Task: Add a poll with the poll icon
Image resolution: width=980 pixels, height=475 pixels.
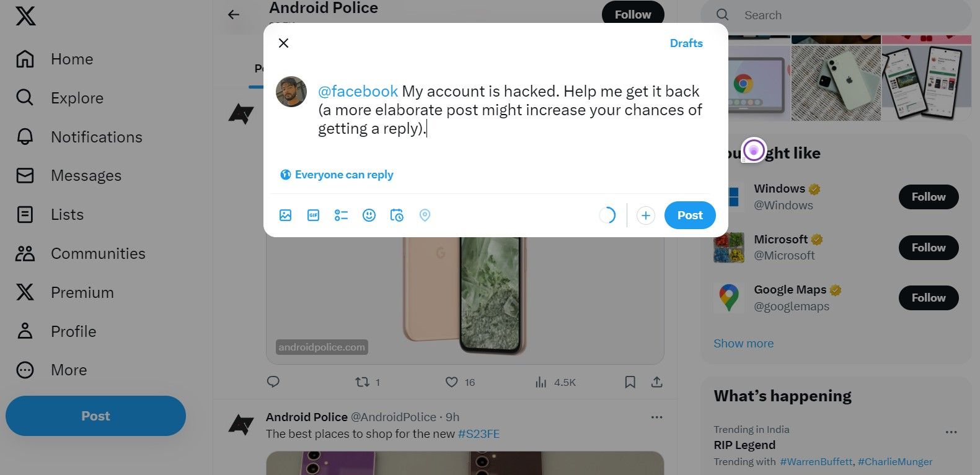Action: [x=341, y=216]
